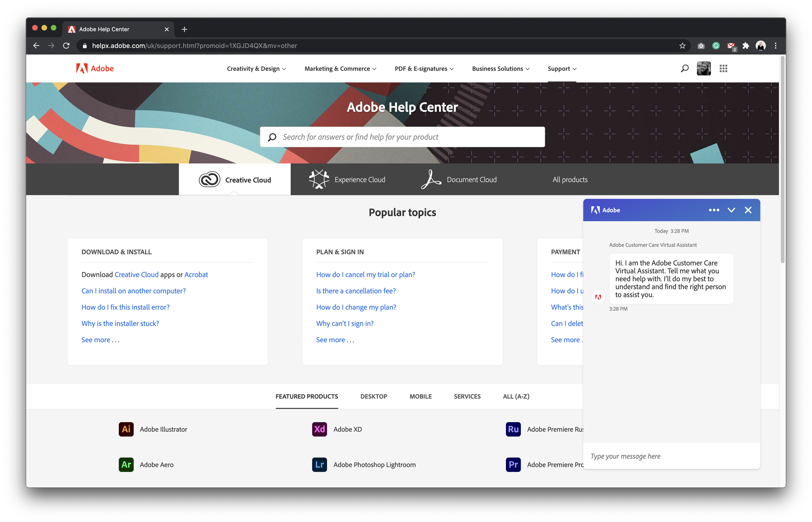
Task: Open the user profile avatar in the Adobe header
Action: [703, 68]
